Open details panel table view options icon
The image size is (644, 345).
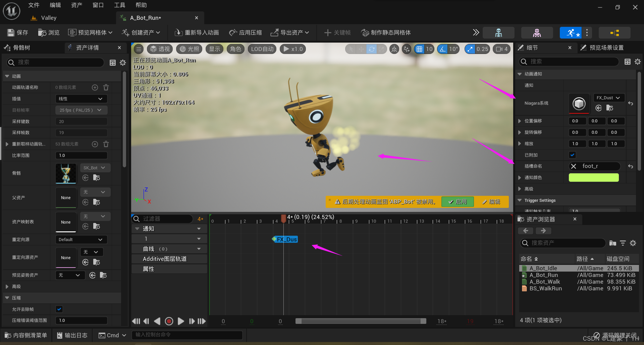click(x=628, y=62)
